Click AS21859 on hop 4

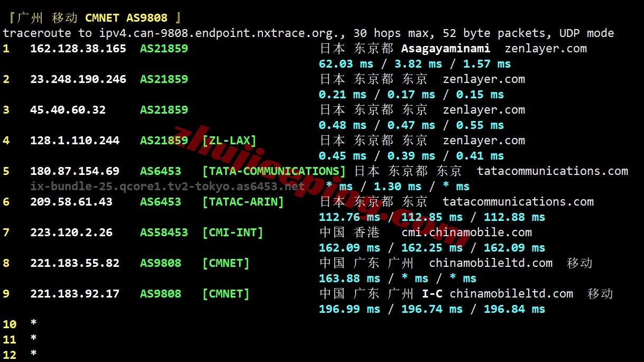click(x=164, y=141)
